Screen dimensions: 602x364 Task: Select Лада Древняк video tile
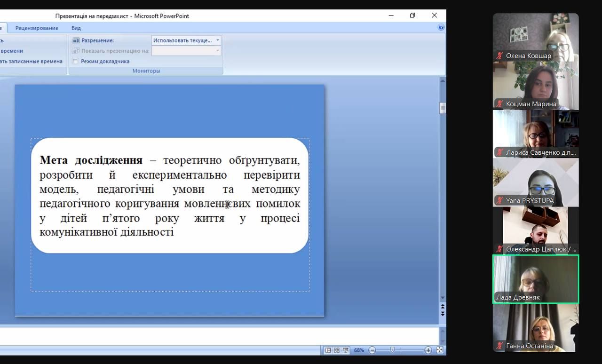click(x=536, y=279)
